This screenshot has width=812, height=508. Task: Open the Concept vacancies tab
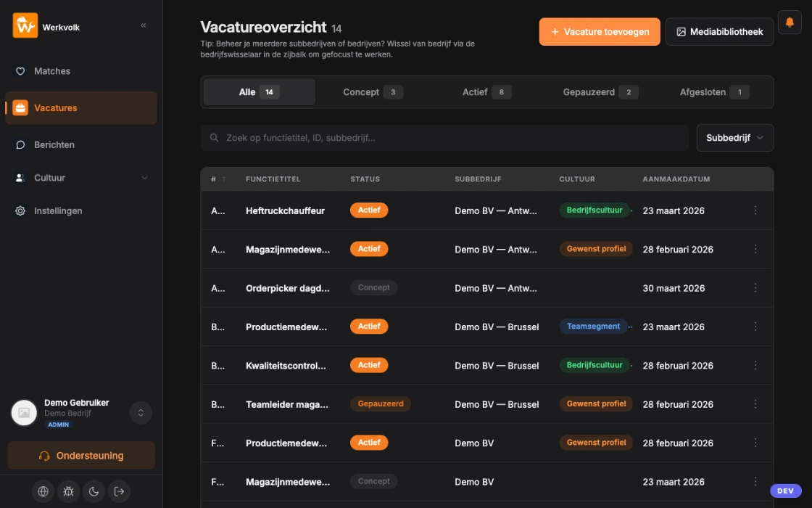(371, 91)
